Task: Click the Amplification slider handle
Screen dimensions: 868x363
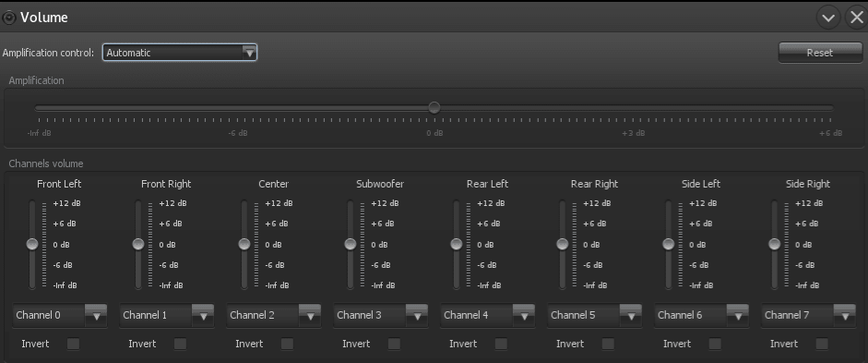Action: point(434,107)
